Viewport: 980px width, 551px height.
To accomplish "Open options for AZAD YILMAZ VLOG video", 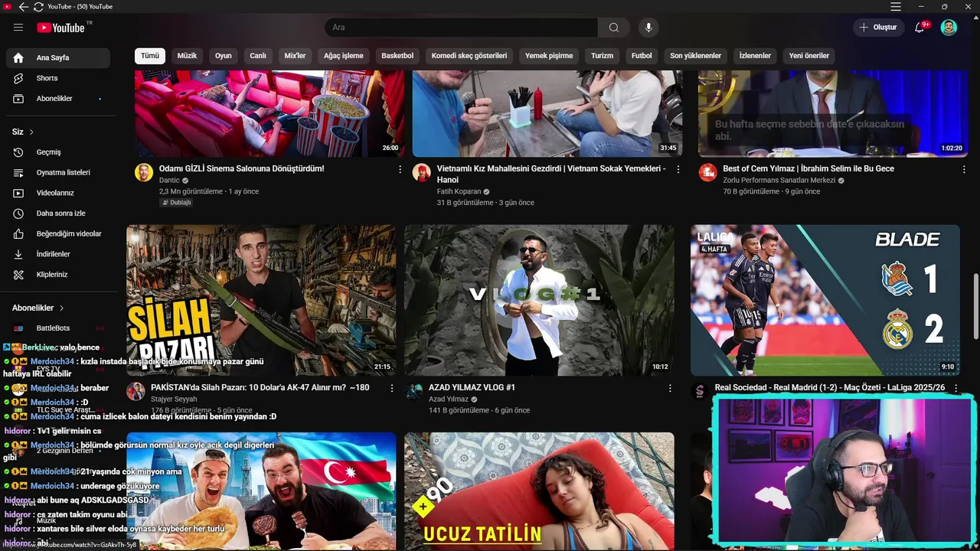I will coord(670,388).
